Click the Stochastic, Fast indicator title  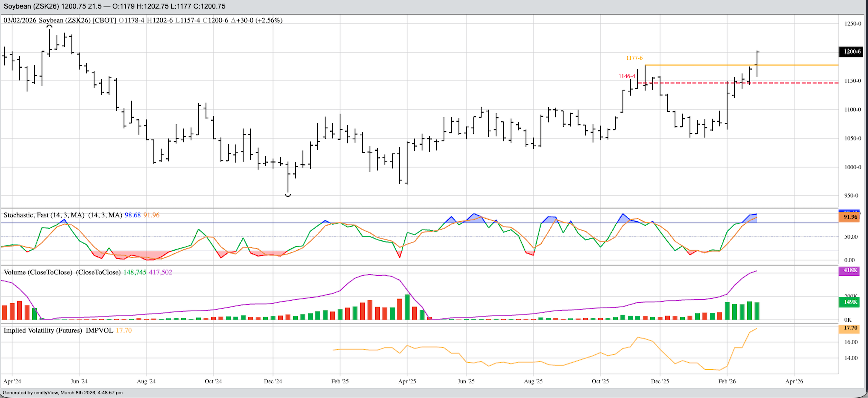pyautogui.click(x=44, y=215)
